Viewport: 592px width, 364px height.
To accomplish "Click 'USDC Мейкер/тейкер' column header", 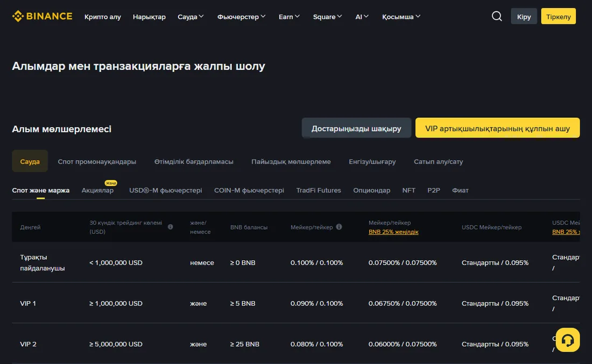I will 491,227.
